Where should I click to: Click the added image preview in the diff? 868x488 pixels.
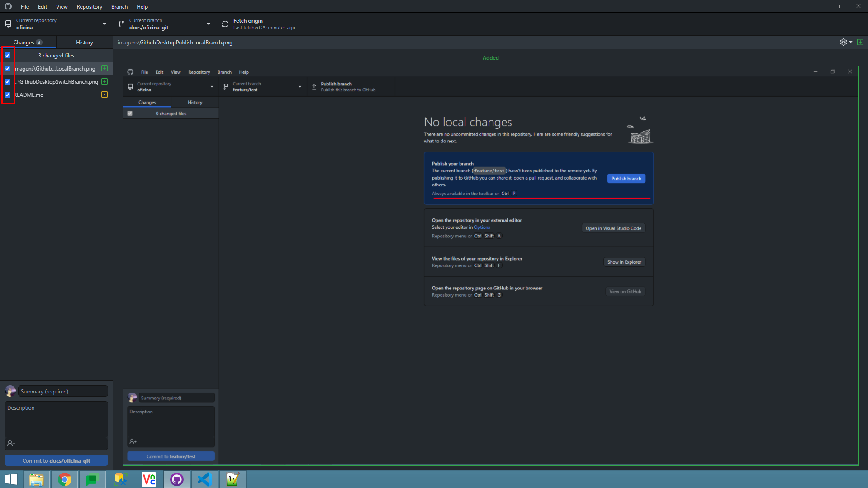490,265
